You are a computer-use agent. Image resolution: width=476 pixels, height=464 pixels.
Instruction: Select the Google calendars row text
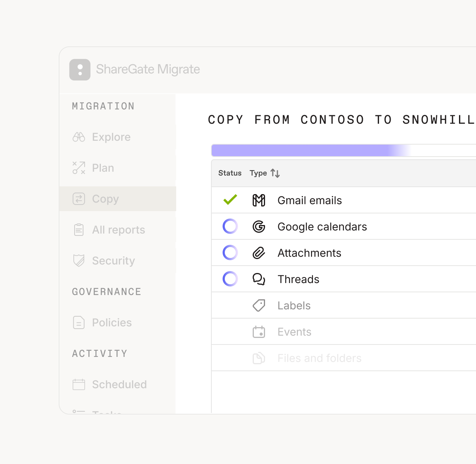322,227
